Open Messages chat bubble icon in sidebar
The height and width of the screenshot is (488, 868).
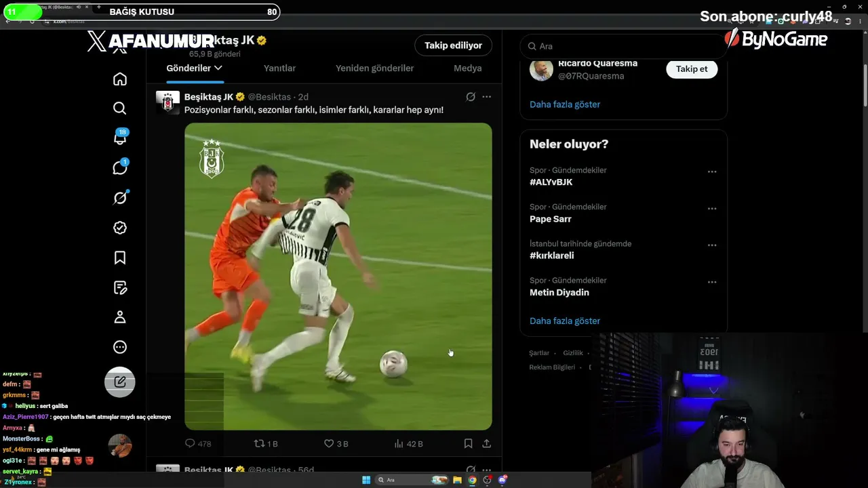pyautogui.click(x=120, y=167)
